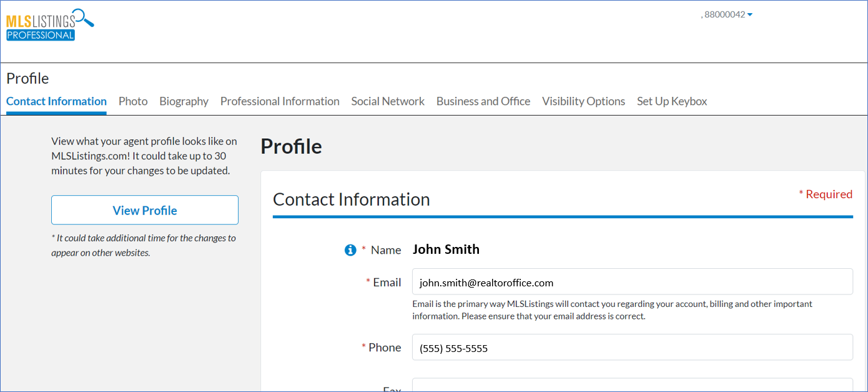This screenshot has height=392, width=868.
Task: Click into the Phone input field
Action: pos(633,347)
